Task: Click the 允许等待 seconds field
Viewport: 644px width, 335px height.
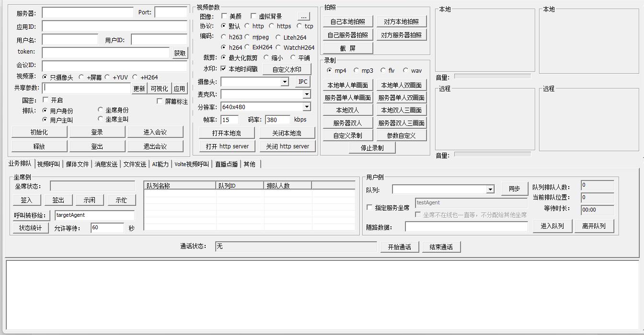Action: pos(108,228)
